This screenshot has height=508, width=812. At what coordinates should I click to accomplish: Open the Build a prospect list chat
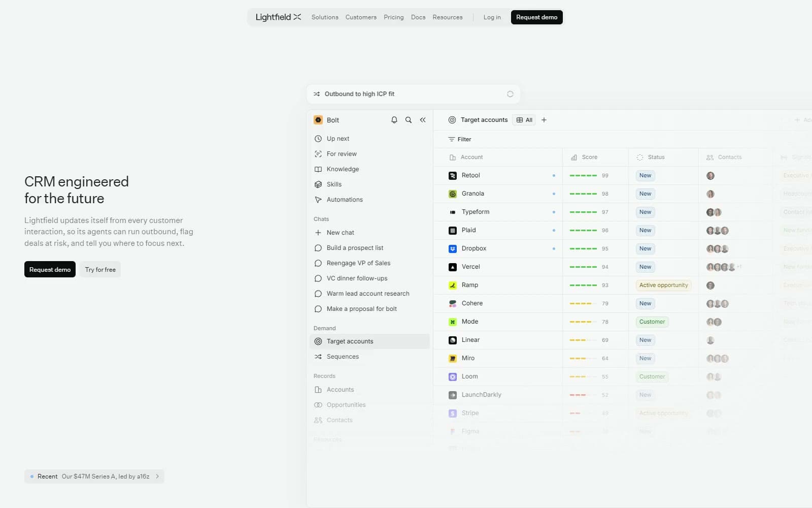click(x=369, y=248)
